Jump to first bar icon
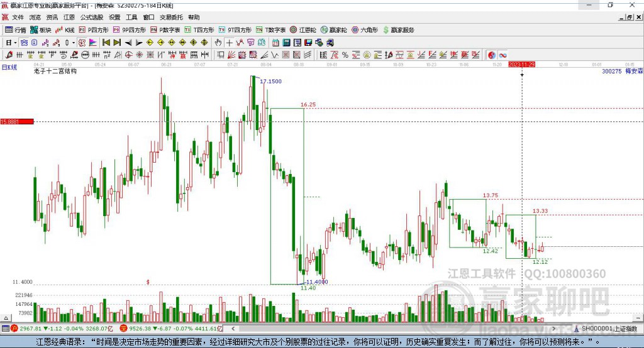 pyautogui.click(x=106, y=43)
